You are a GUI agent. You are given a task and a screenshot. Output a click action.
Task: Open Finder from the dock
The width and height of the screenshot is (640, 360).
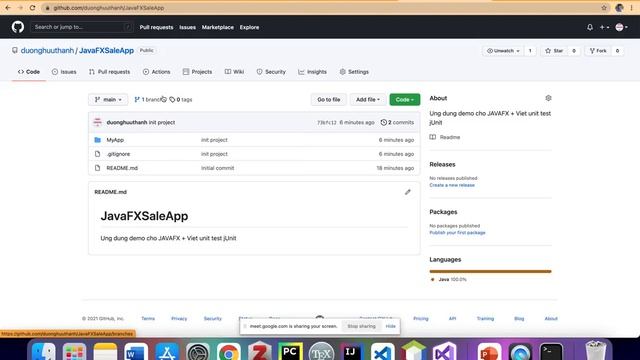tap(43, 351)
